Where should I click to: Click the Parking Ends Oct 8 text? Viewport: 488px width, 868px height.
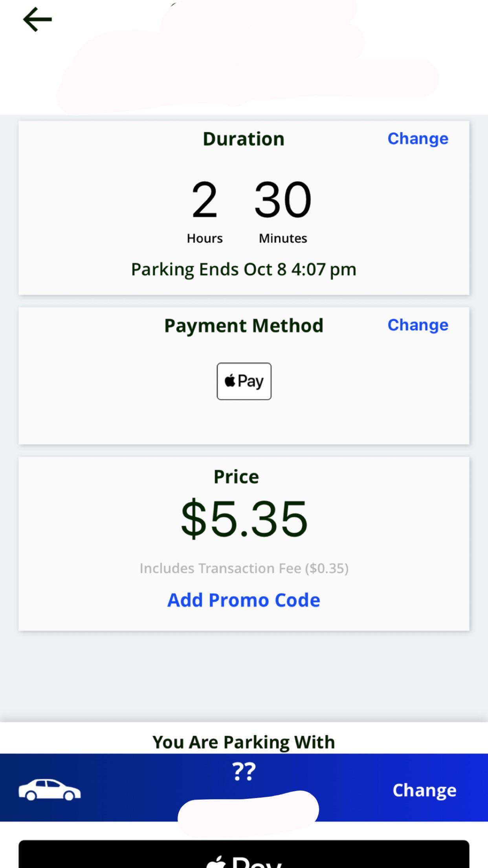point(244,270)
